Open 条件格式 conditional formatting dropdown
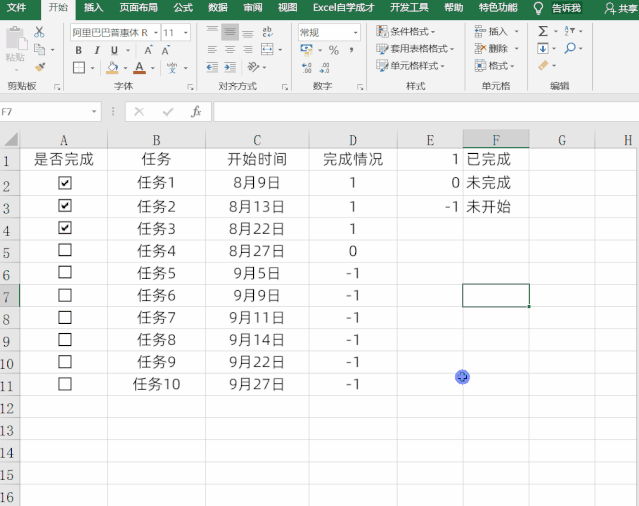 coord(406,31)
